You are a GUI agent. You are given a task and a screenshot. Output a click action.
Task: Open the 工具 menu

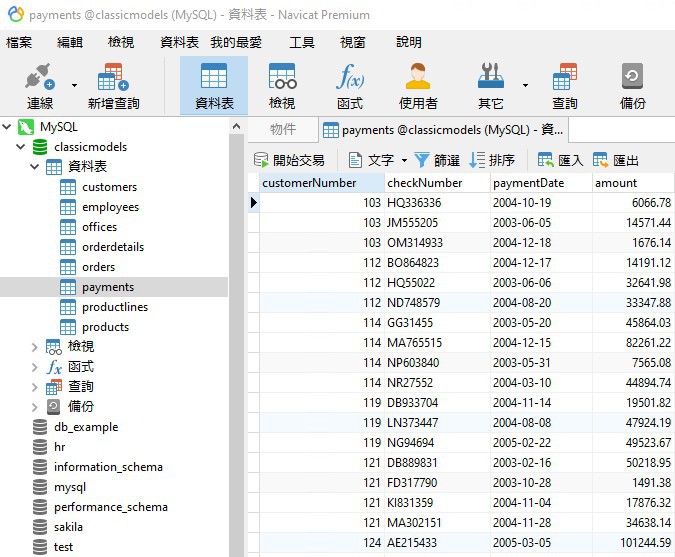tap(301, 42)
